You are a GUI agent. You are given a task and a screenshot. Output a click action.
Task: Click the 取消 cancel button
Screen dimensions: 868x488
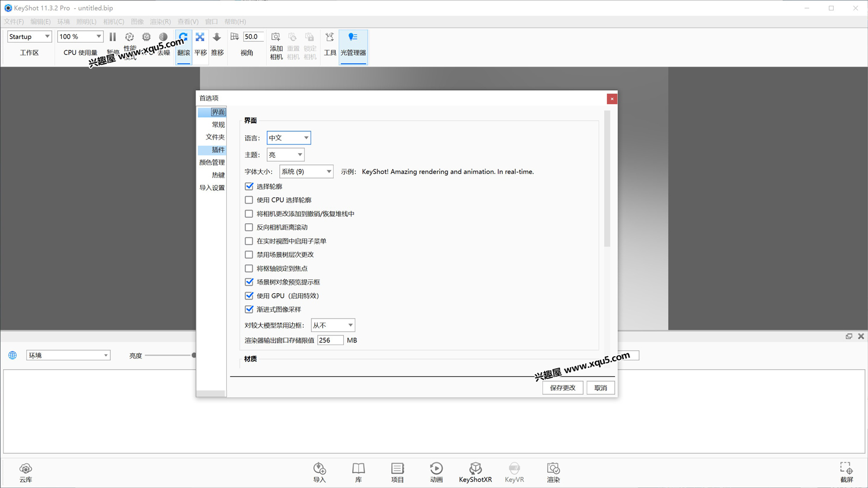pos(601,388)
